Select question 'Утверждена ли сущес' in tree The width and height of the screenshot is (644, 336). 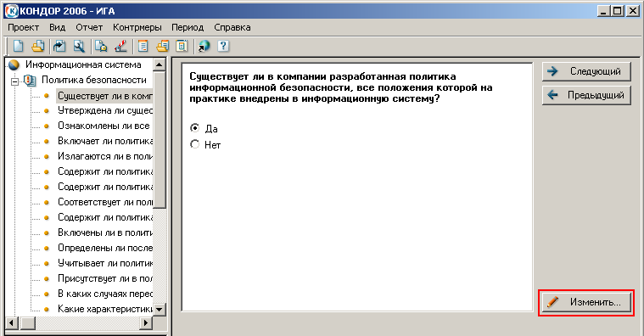click(x=104, y=110)
